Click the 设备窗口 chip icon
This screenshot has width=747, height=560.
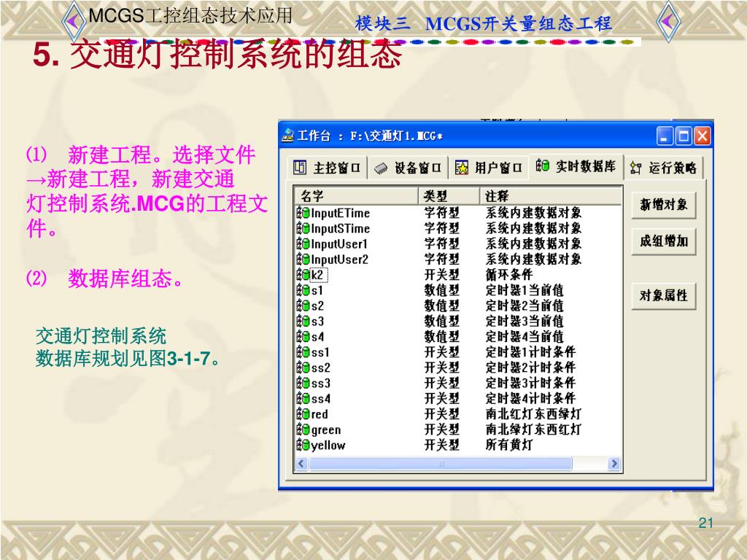[x=380, y=168]
